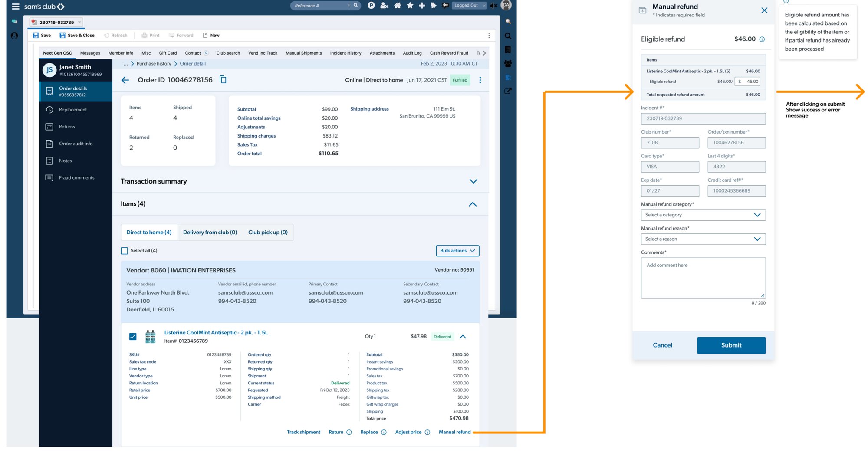Click the circled P icon in header
Image resolution: width=868 pixels, height=459 pixels.
pyautogui.click(x=371, y=6)
